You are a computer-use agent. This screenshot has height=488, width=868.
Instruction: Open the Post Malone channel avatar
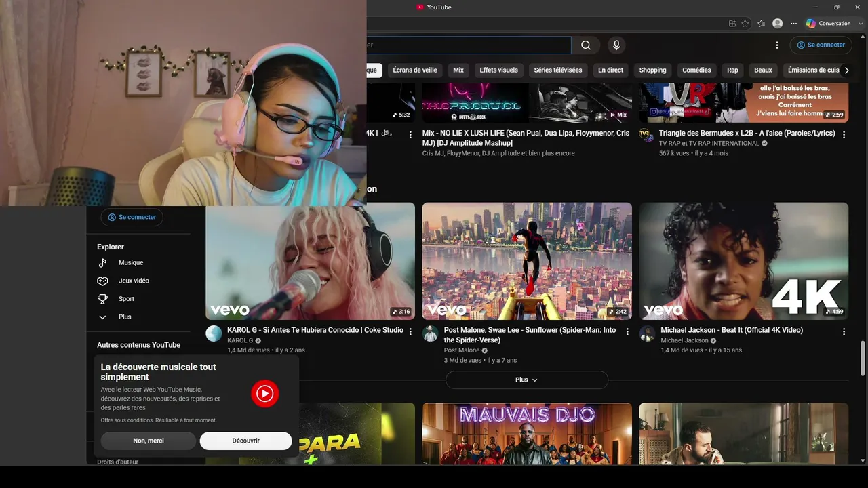tap(431, 333)
